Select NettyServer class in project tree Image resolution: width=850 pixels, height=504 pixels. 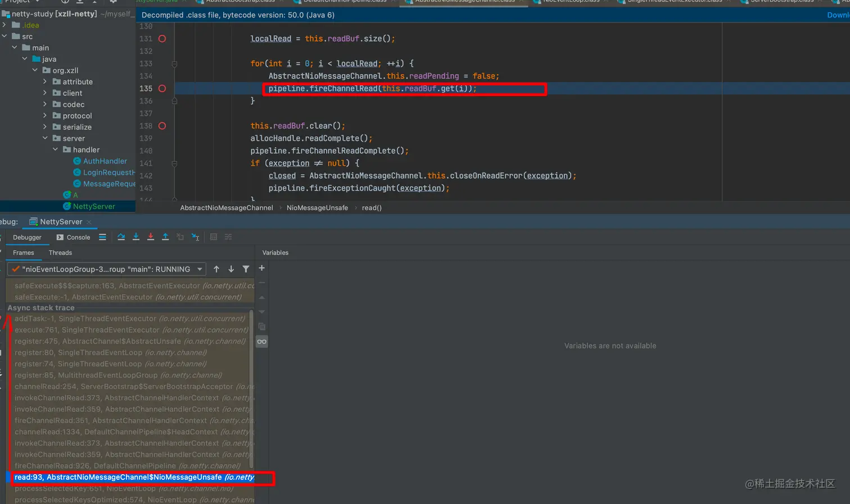pyautogui.click(x=93, y=207)
